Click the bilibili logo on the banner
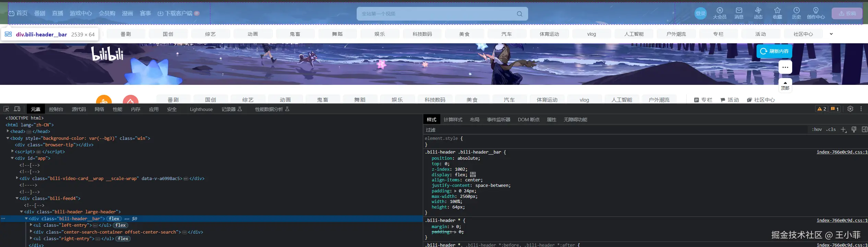The height and width of the screenshot is (247, 868). [x=107, y=54]
